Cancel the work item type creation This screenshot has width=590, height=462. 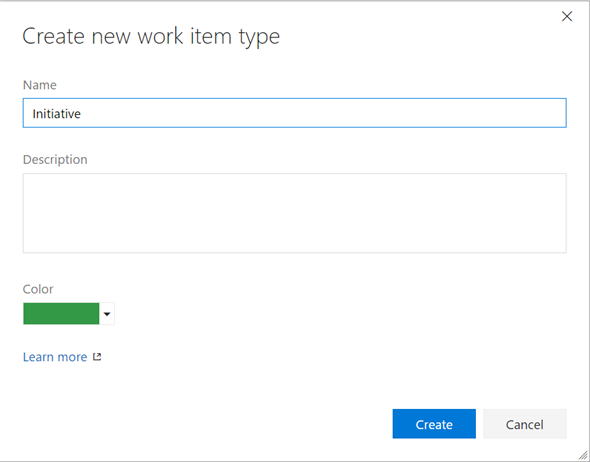(525, 424)
